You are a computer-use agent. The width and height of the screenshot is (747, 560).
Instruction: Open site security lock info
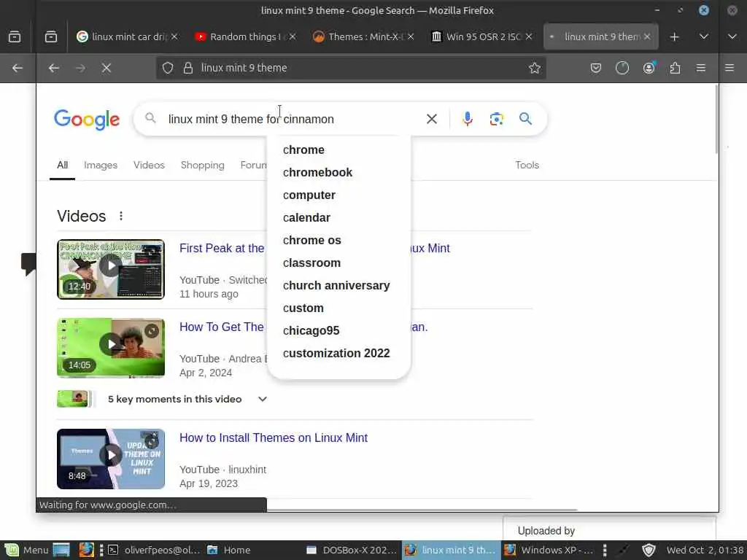[x=188, y=68]
